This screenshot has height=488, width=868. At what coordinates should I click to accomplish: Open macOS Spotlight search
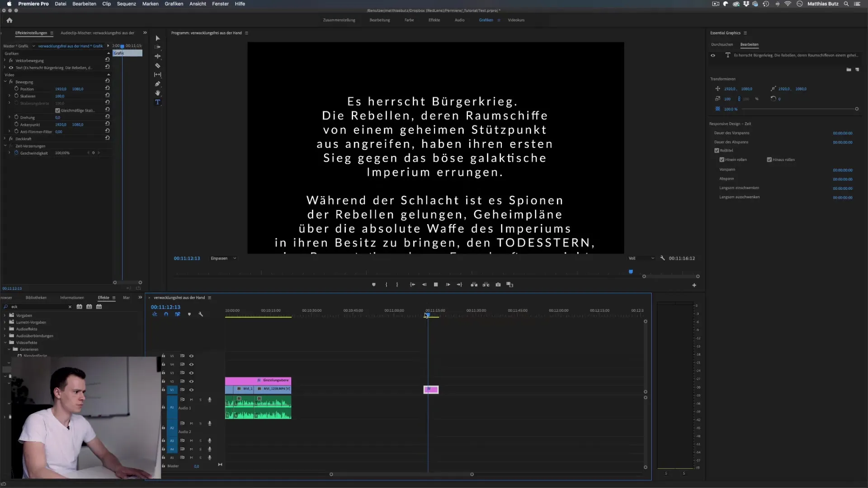click(x=846, y=4)
